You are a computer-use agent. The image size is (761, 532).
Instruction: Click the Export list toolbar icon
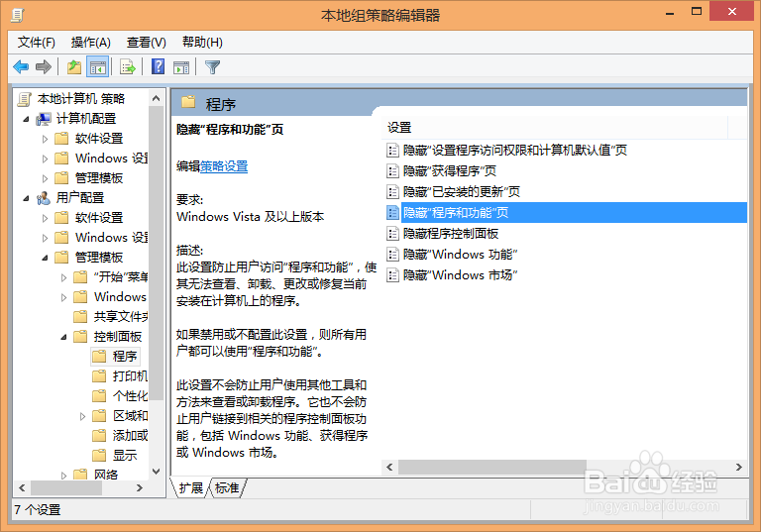128,67
